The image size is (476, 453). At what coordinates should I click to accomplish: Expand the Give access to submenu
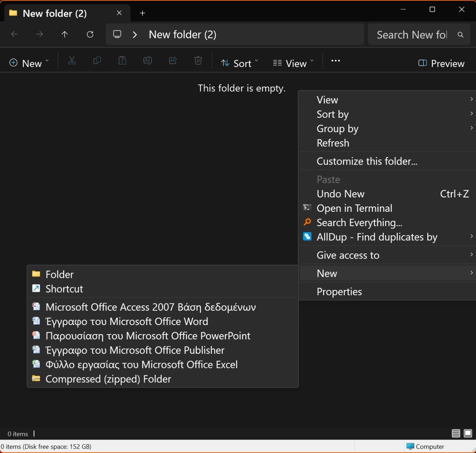[x=471, y=254]
